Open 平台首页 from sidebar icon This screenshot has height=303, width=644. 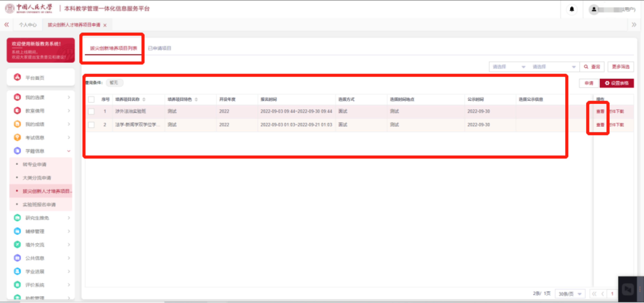tap(17, 77)
